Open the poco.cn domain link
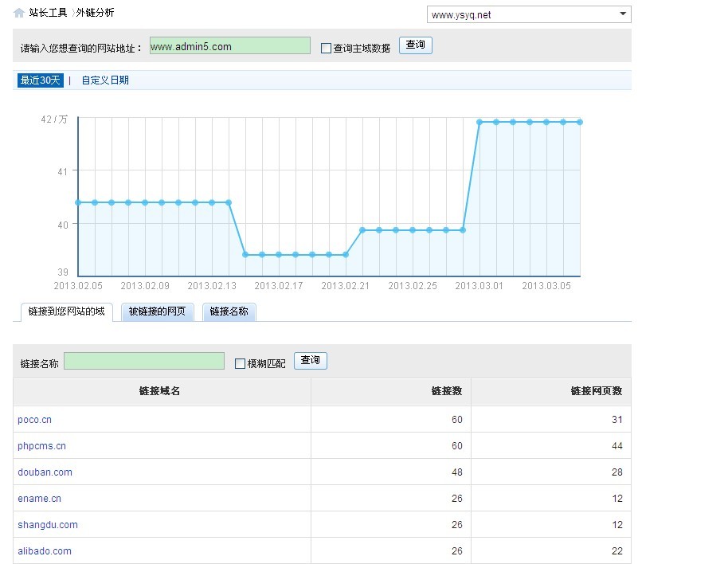Viewport: 728px width, 564px height. coord(34,420)
